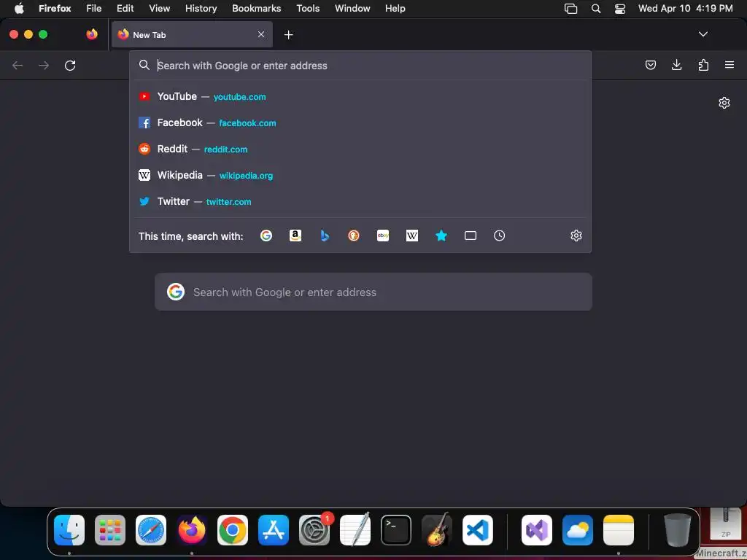Open Finder from the Dock
This screenshot has width=747, height=560.
coord(69,530)
